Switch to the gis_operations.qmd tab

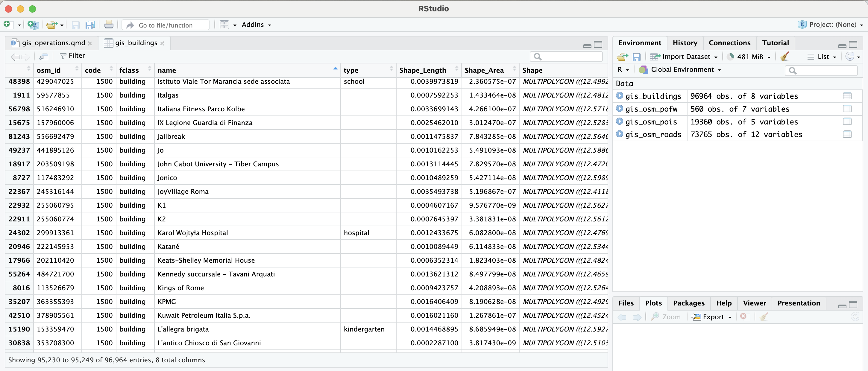point(53,43)
